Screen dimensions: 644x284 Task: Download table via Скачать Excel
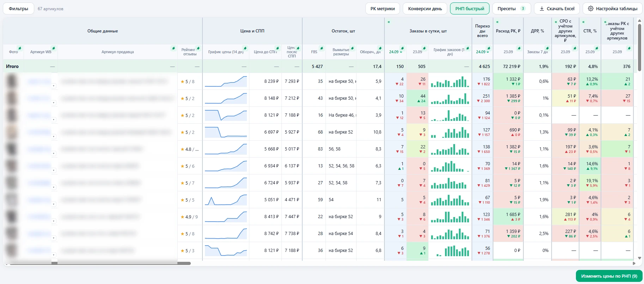557,8
